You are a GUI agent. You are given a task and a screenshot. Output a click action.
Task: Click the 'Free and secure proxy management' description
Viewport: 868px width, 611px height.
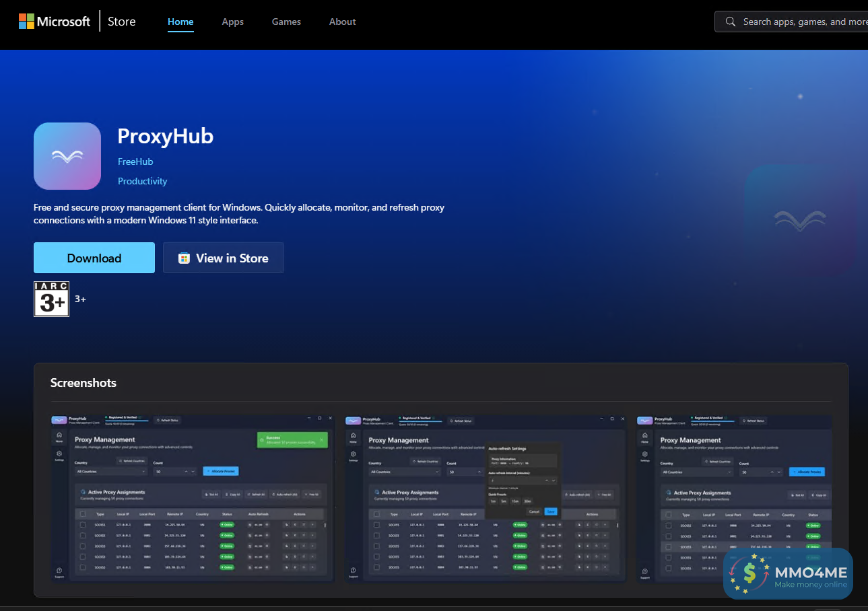(x=239, y=213)
